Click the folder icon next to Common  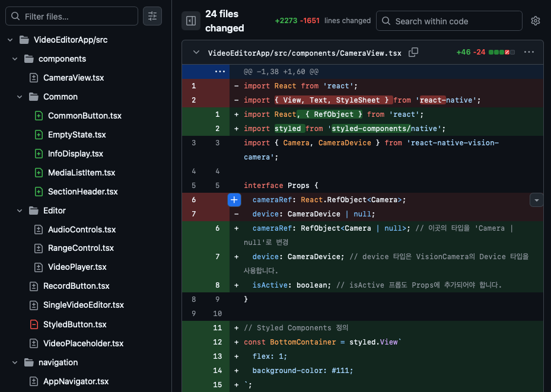34,97
